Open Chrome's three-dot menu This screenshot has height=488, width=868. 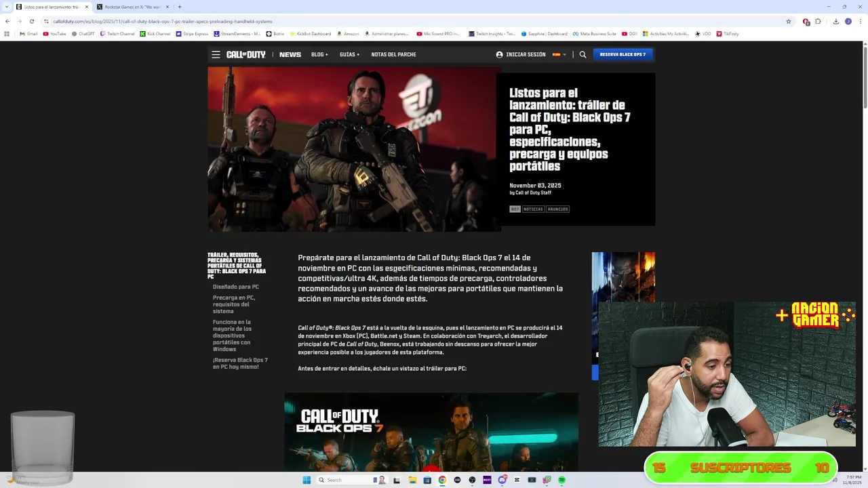860,21
